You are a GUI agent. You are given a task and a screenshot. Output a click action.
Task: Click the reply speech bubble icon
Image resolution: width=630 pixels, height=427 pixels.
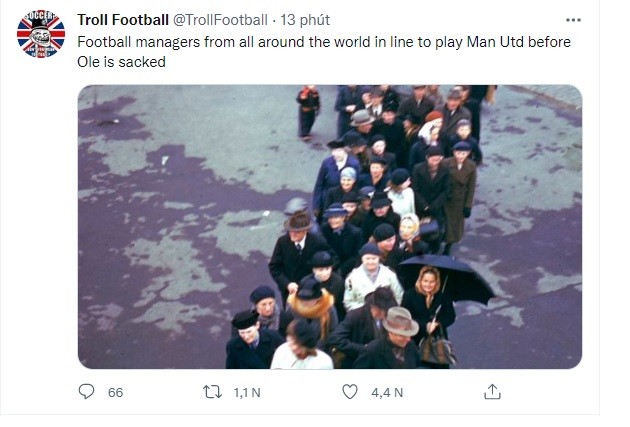coord(87,393)
